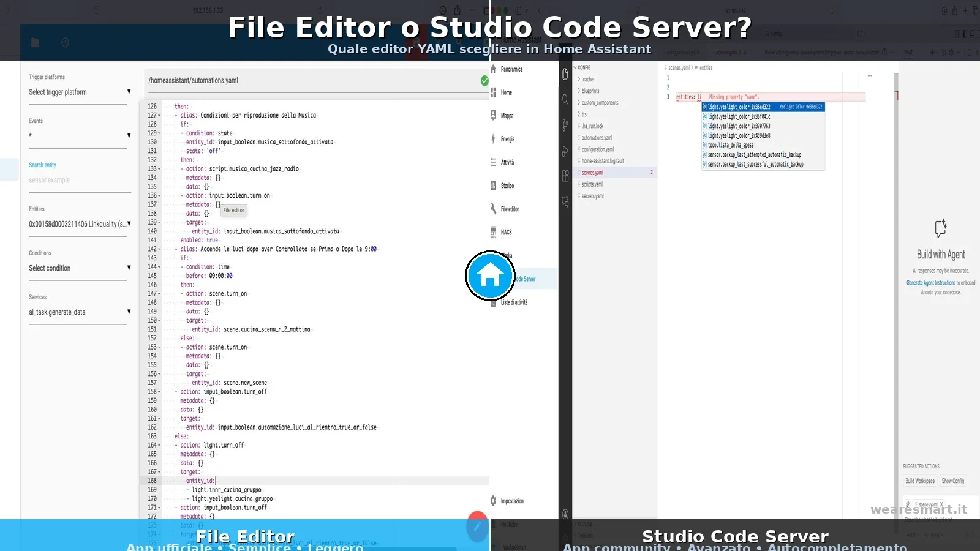The height and width of the screenshot is (551, 980).
Task: Open the Services ai_task.generate_data dropdown
Action: click(80, 312)
